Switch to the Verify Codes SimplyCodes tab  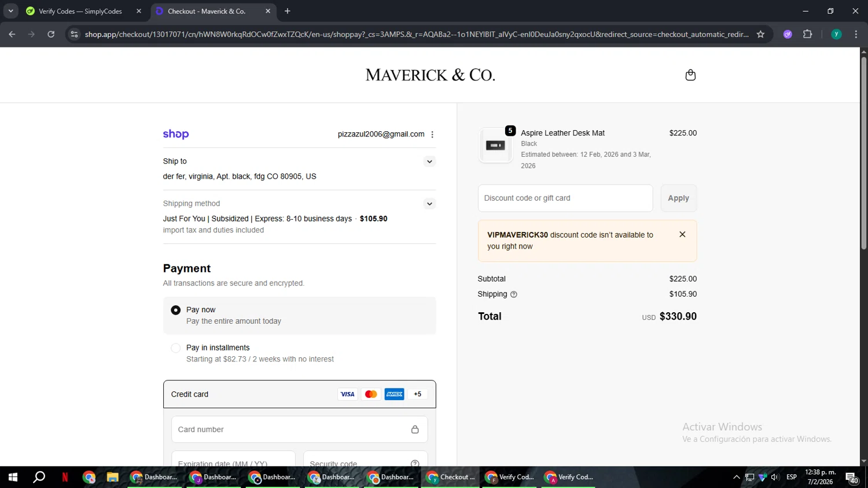click(x=80, y=11)
